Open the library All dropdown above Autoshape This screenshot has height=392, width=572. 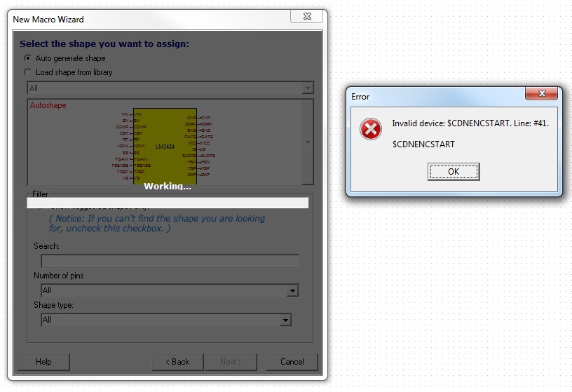[x=170, y=88]
